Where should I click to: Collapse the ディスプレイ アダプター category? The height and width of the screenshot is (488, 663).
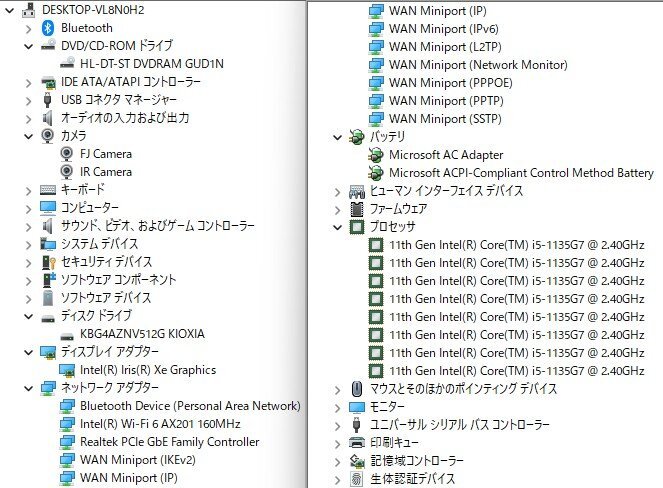[28, 352]
